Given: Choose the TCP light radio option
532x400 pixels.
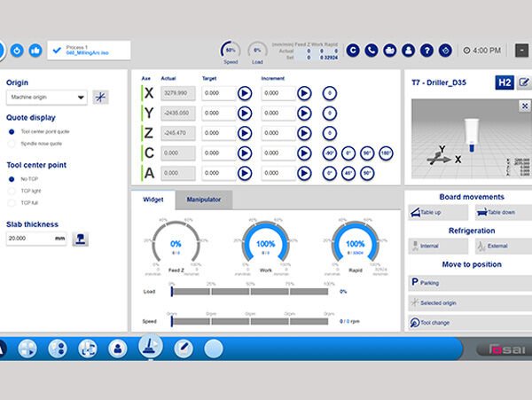Looking at the screenshot, I should click(12, 191).
